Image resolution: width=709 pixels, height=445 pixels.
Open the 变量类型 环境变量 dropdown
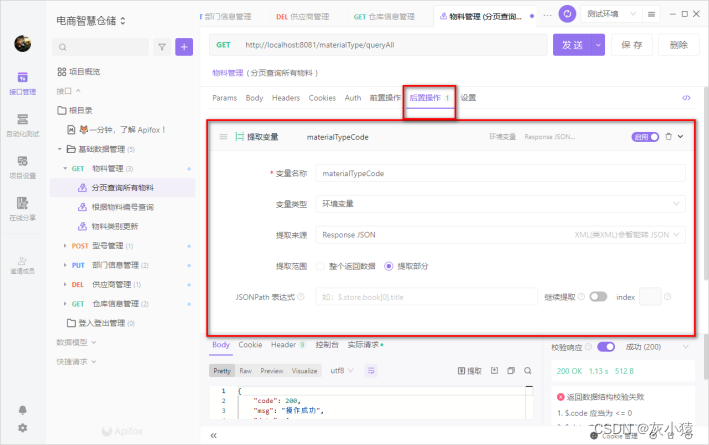pyautogui.click(x=501, y=204)
